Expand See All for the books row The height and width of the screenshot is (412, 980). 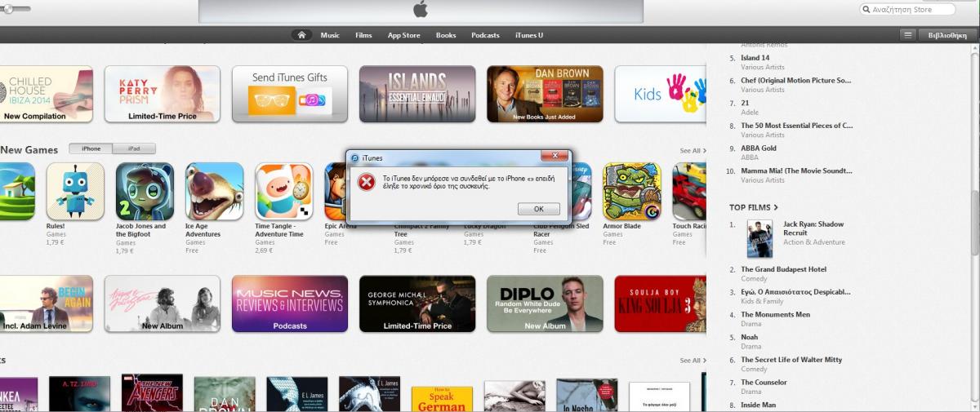[x=693, y=361]
